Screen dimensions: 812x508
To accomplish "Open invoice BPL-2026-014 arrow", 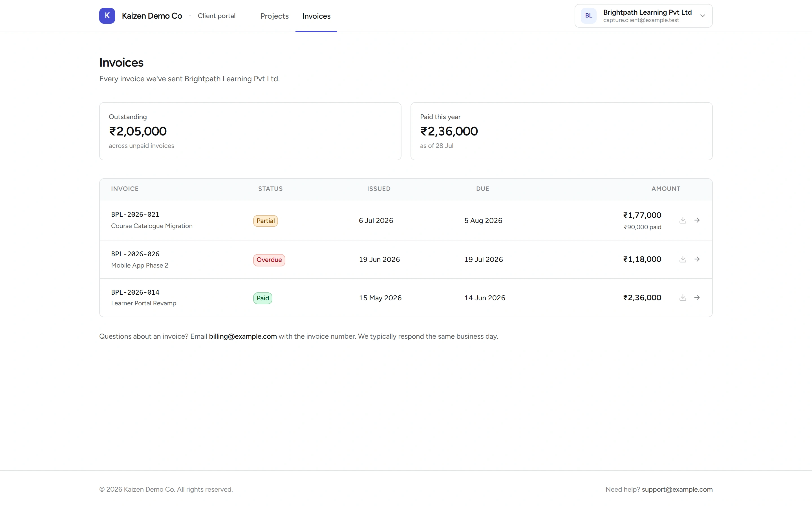I will tap(697, 298).
